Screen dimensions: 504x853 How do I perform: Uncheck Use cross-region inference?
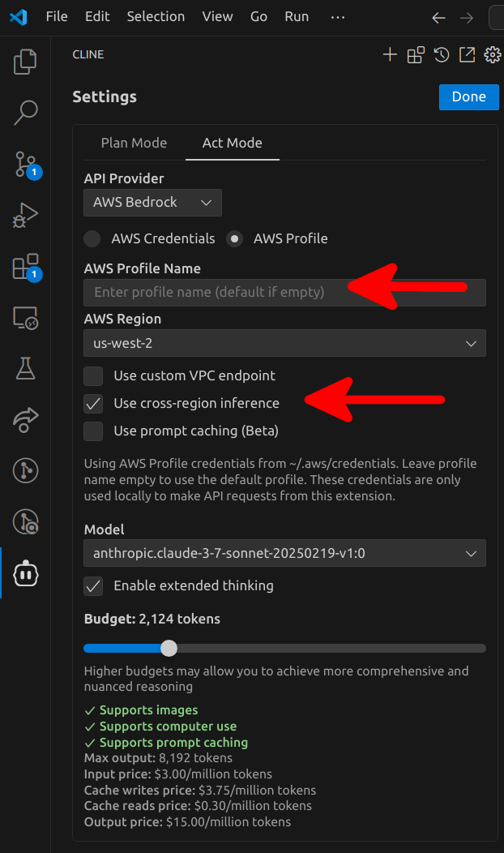coord(93,404)
